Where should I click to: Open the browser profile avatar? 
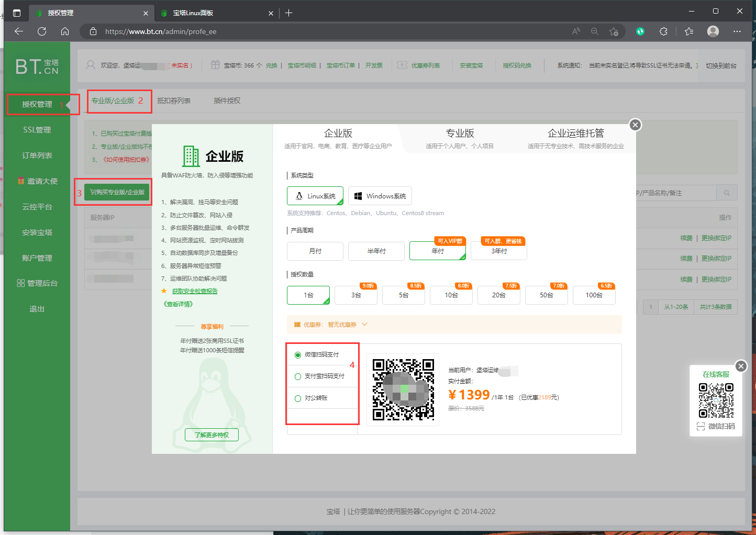[713, 31]
